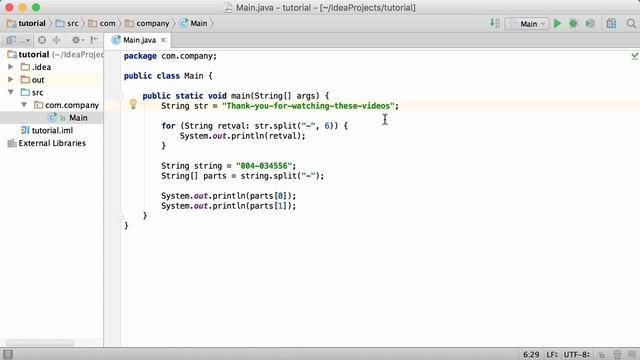This screenshot has width=640, height=360.
Task: Collapse main method via gutter fold marker
Action: (120, 96)
